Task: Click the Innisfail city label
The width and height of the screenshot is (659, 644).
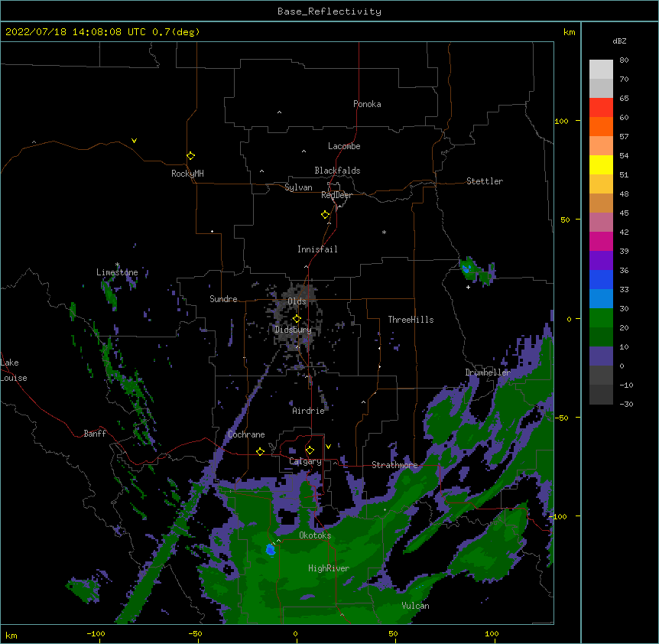Action: point(317,249)
